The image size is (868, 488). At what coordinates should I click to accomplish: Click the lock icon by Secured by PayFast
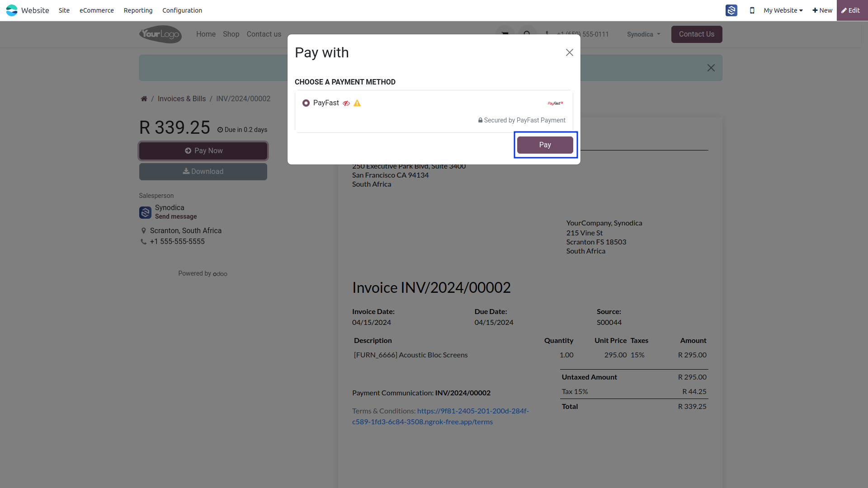[480, 120]
